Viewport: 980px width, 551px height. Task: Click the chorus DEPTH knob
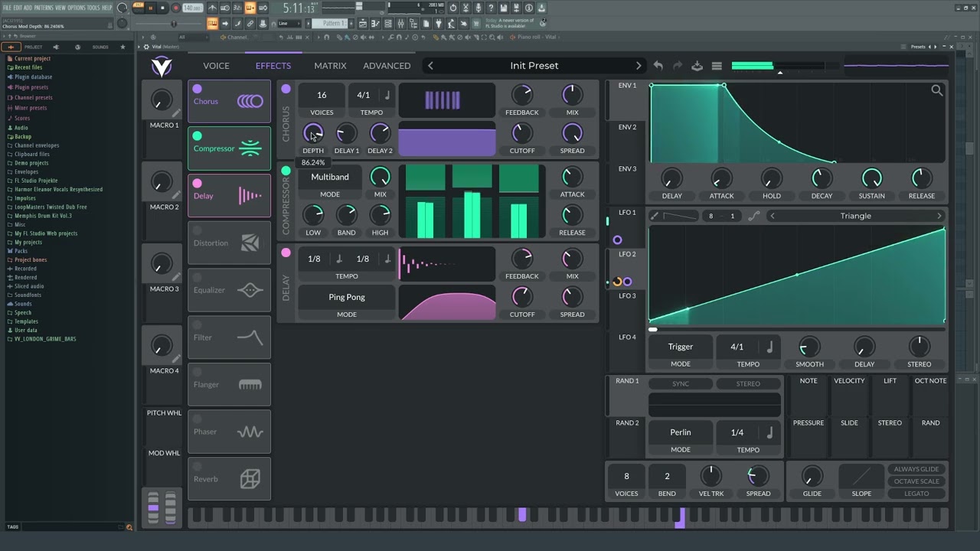(x=312, y=133)
